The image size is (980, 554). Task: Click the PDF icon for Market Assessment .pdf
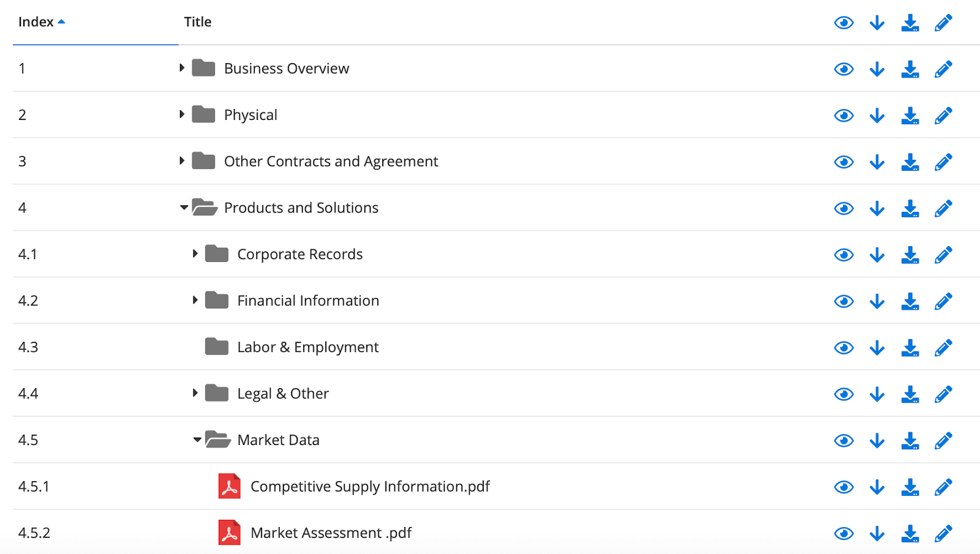pyautogui.click(x=229, y=533)
